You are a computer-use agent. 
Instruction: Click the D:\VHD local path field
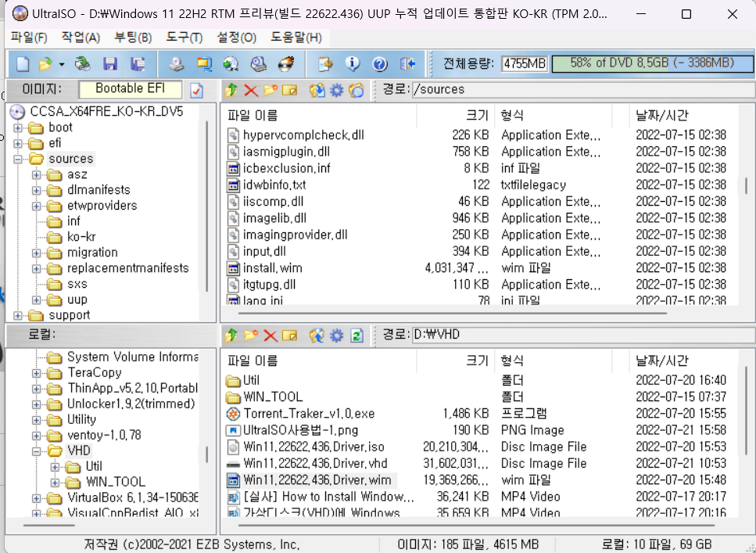[x=583, y=335]
